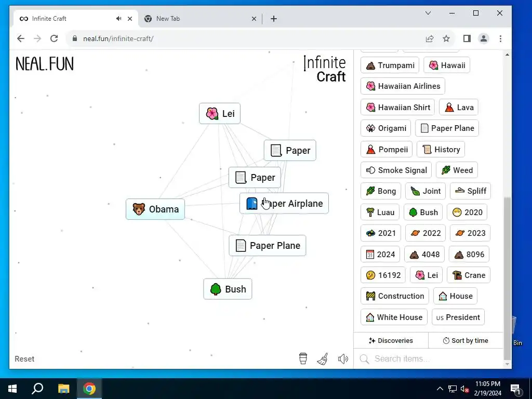532x399 pixels.
Task: Select the House sidebar item
Action: (455, 296)
